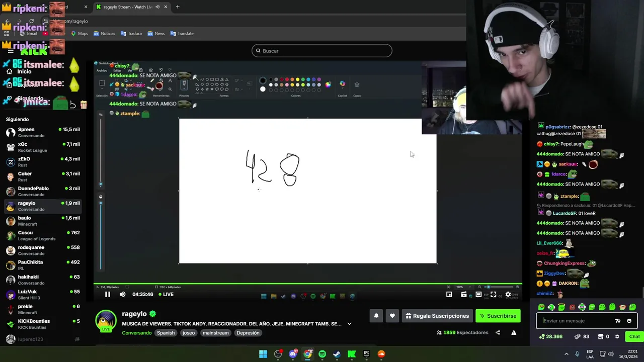The image size is (644, 362).
Task: Click the Spanish tag
Action: click(x=166, y=333)
